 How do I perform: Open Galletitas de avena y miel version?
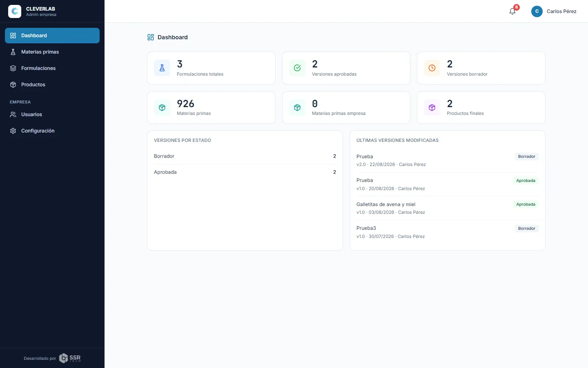point(447,208)
